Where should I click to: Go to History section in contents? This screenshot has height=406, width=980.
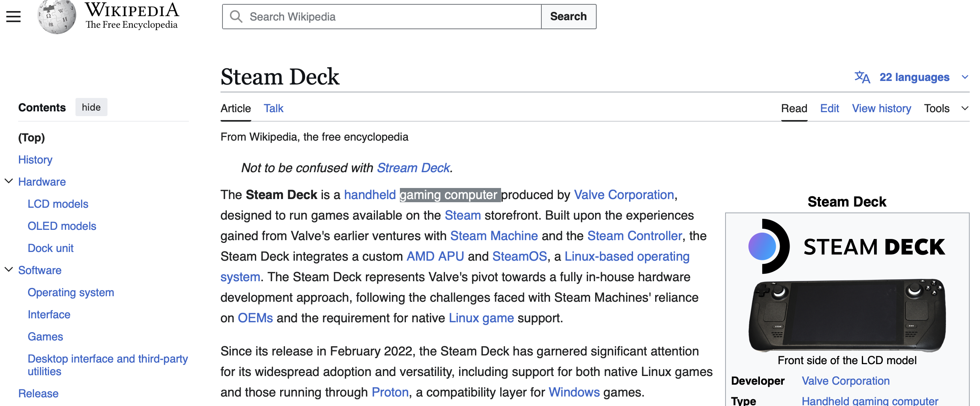coord(35,160)
